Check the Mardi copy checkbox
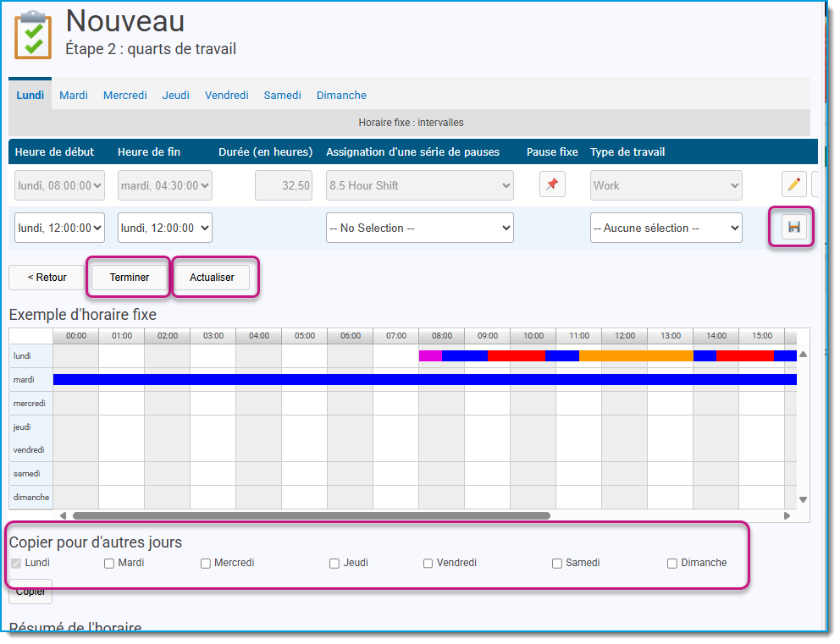This screenshot has width=840, height=644. (109, 563)
